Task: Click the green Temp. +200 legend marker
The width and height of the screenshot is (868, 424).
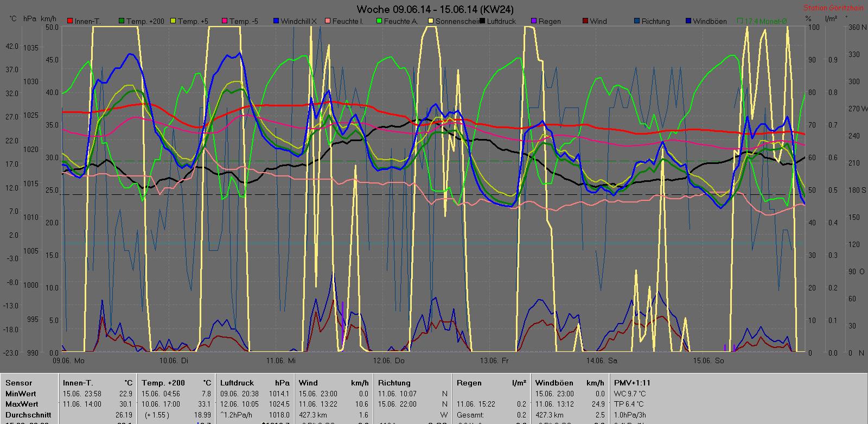Action: click(x=122, y=21)
